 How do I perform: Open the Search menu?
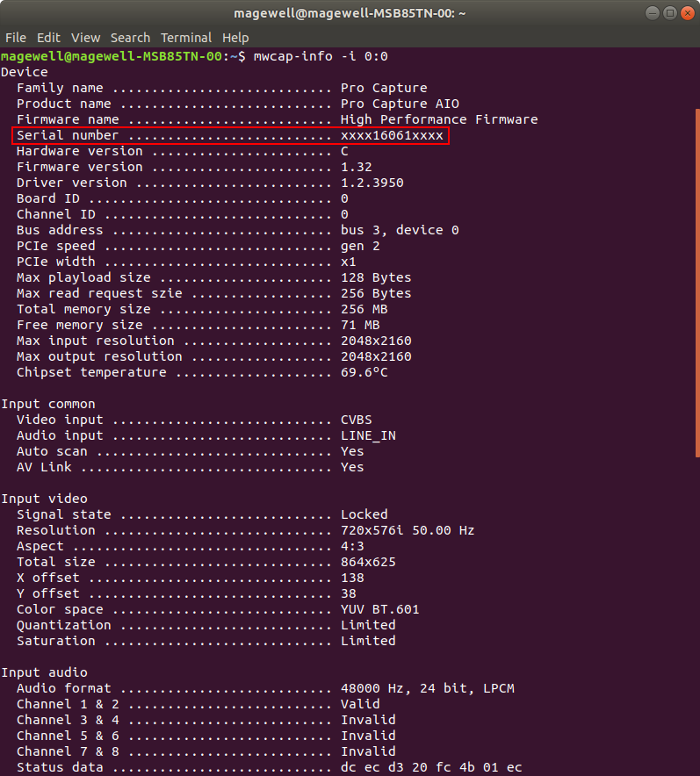point(130,38)
